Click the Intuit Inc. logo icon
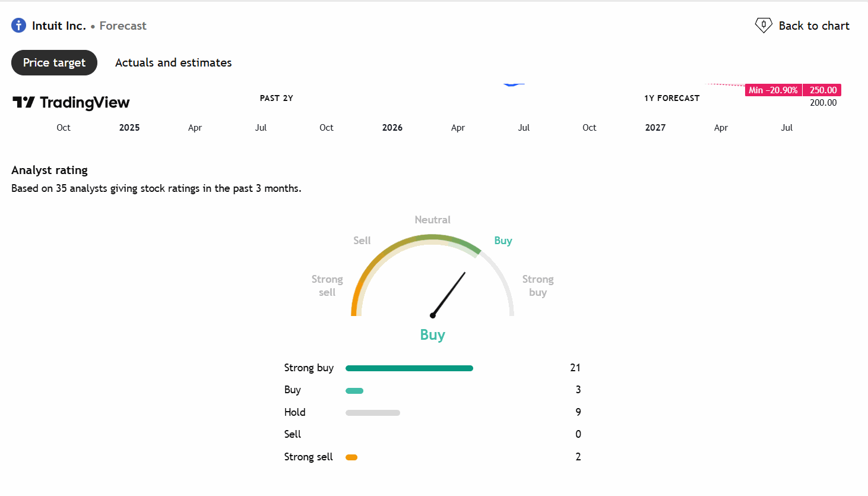This screenshot has width=868, height=496. (19, 26)
